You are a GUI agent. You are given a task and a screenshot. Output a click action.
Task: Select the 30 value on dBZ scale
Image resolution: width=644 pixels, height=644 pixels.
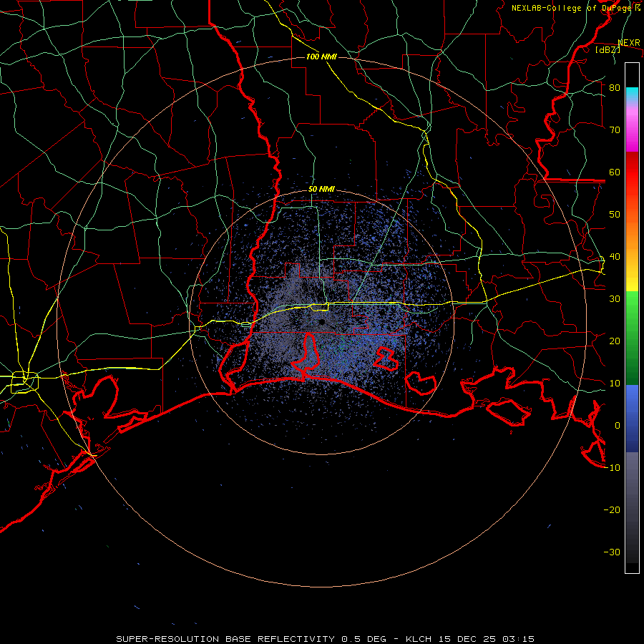click(615, 299)
